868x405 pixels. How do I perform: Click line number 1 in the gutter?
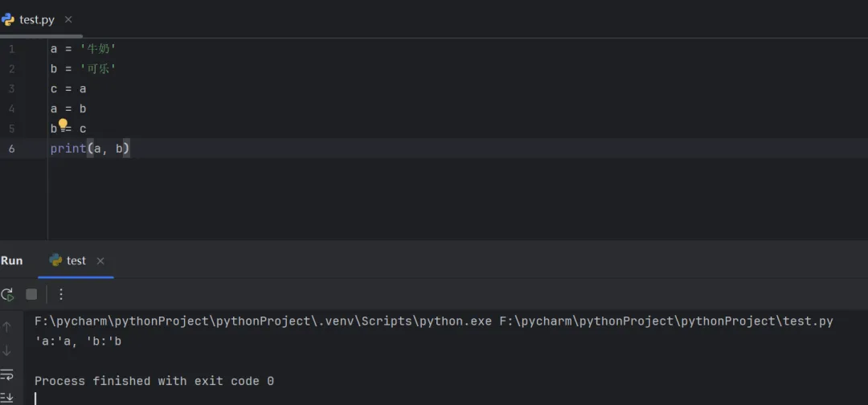pos(11,49)
